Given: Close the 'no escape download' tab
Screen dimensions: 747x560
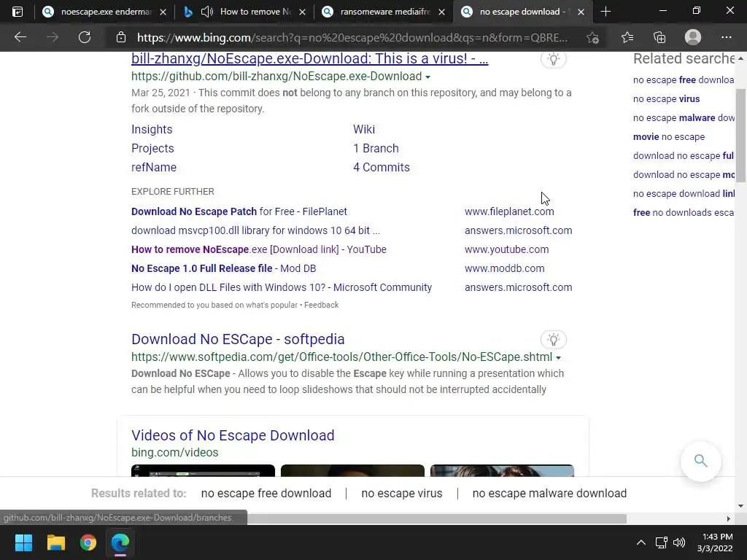Looking at the screenshot, I should coord(581,12).
